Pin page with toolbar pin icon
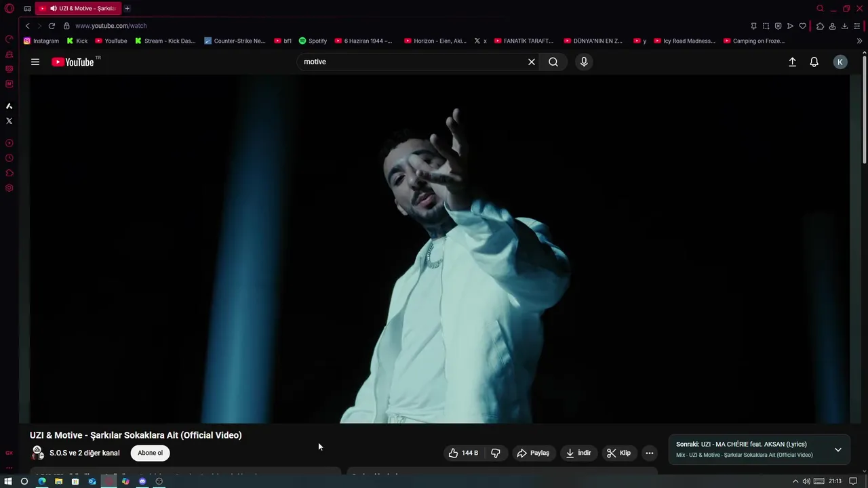Screen dimensions: 868x488 pyautogui.click(x=753, y=26)
